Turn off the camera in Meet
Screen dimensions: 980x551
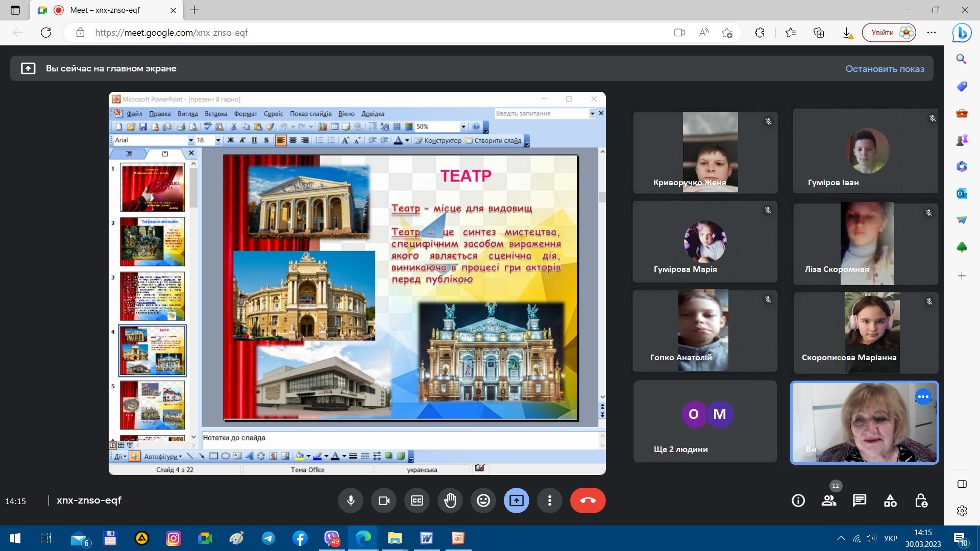coord(384,500)
